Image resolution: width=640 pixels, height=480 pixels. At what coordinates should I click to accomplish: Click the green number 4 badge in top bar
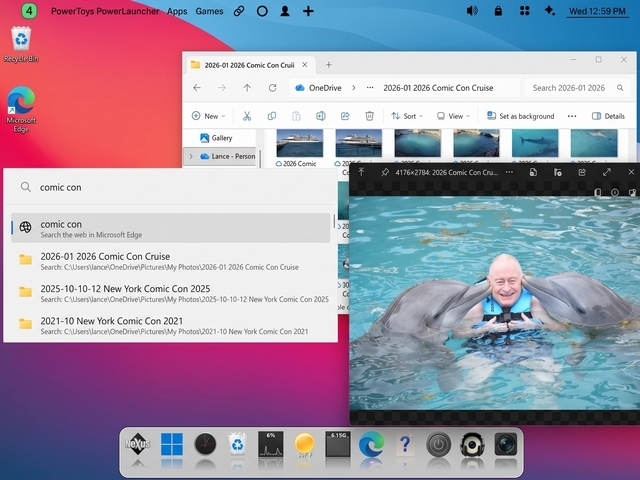[29, 11]
